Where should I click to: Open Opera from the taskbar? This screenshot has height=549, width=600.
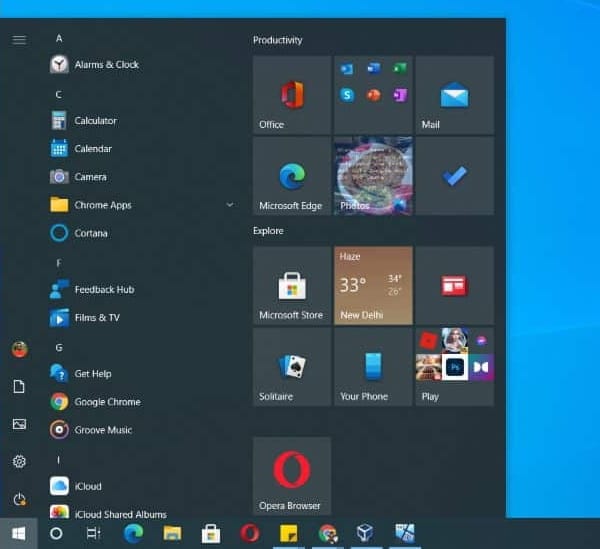tap(250, 533)
